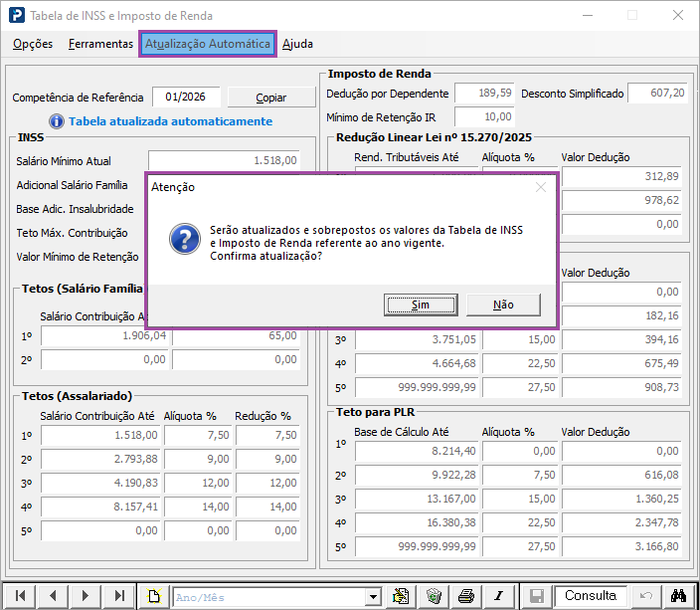Expand the Ano/Mês dropdown arrow

(x=373, y=596)
